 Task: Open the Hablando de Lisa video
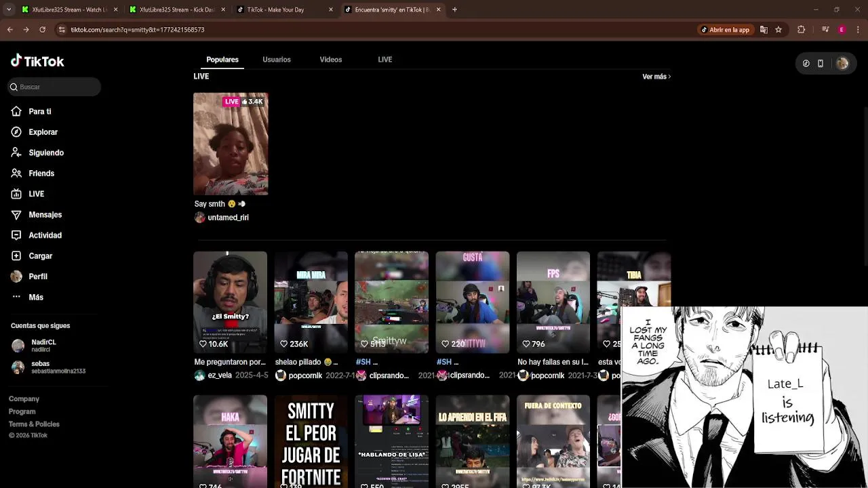click(392, 441)
